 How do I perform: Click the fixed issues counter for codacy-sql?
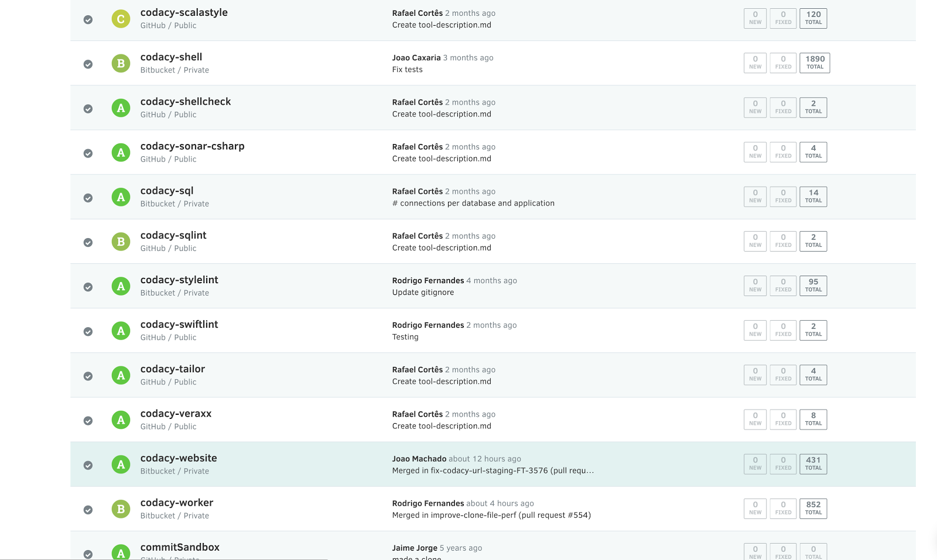[783, 197]
